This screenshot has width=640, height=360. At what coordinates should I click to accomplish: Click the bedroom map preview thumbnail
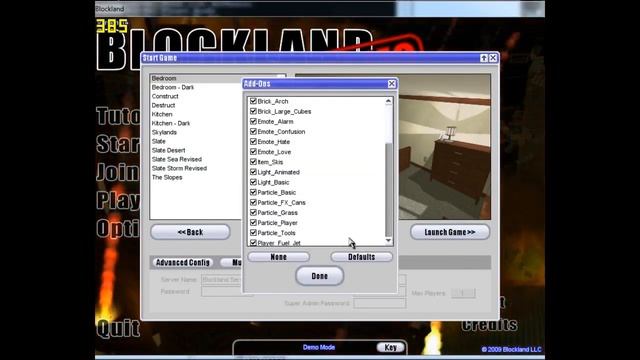[444, 147]
